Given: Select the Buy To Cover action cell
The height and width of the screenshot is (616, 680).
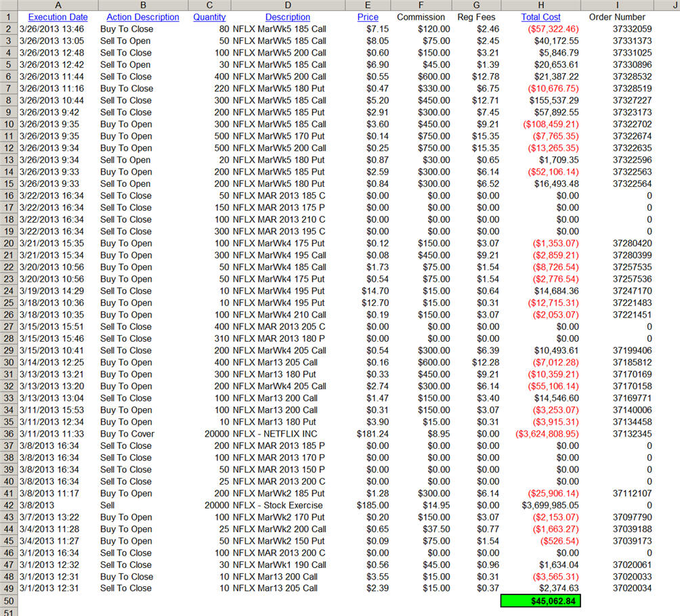Looking at the screenshot, I should [127, 434].
